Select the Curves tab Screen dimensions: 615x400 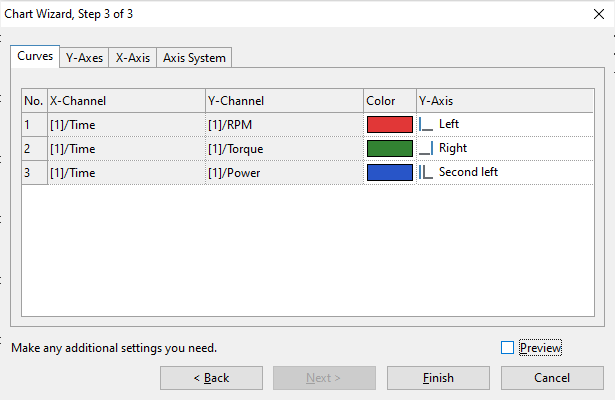pyautogui.click(x=35, y=57)
